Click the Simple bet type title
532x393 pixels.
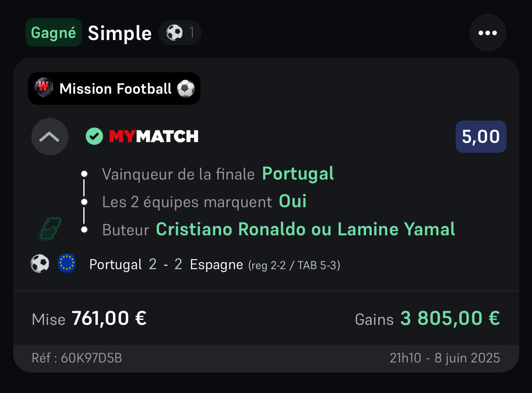[120, 33]
